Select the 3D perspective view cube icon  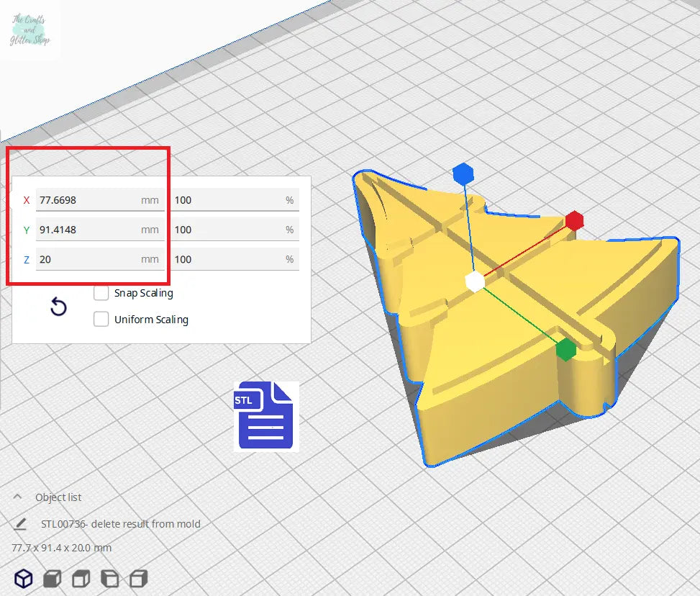click(x=24, y=577)
